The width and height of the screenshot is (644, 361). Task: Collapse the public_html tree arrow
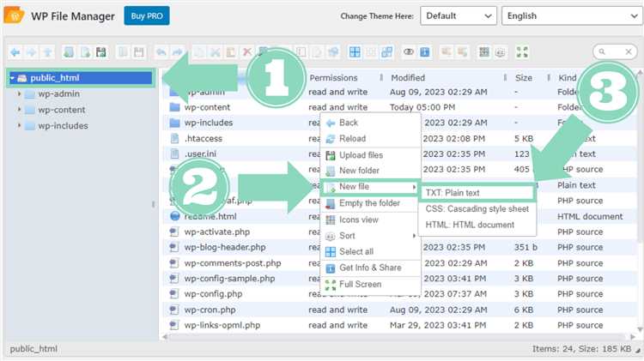click(12, 78)
